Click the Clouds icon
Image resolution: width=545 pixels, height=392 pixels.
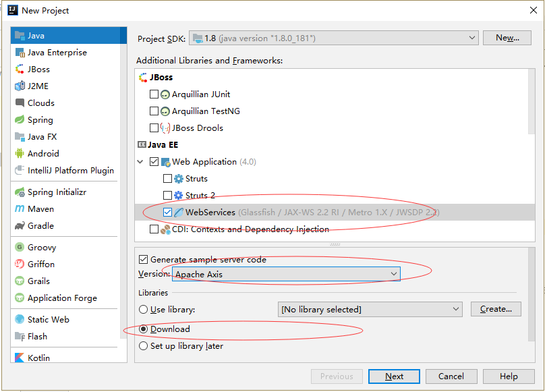click(x=20, y=103)
